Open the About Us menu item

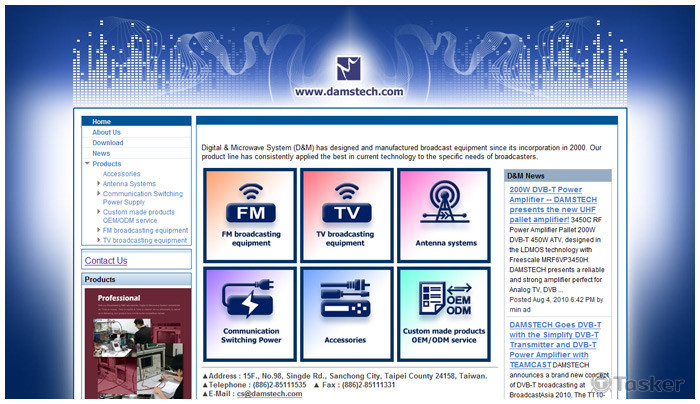click(x=106, y=132)
